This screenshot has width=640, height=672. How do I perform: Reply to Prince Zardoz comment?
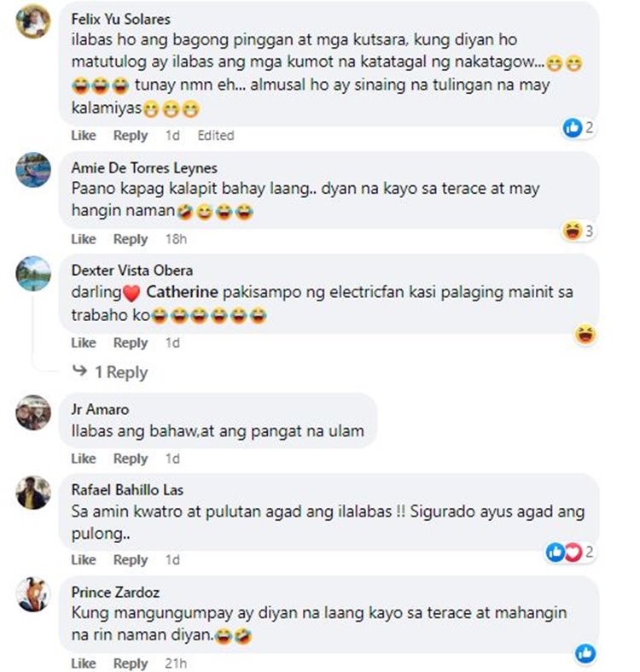(x=131, y=663)
